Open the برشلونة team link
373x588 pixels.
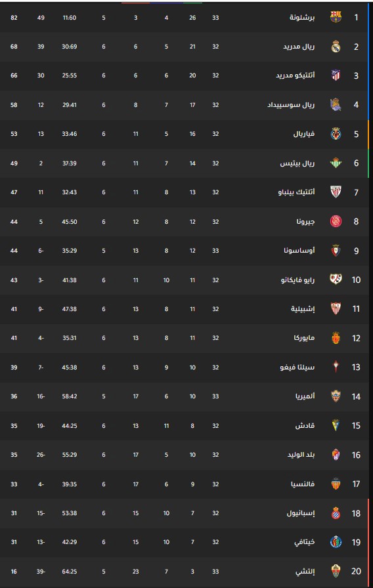click(301, 17)
